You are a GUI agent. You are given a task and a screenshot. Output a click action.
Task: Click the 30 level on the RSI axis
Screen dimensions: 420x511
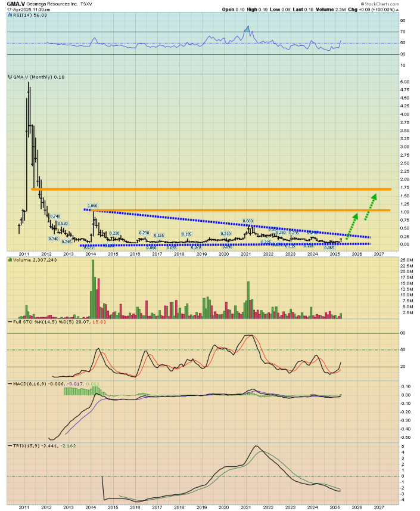(403, 54)
